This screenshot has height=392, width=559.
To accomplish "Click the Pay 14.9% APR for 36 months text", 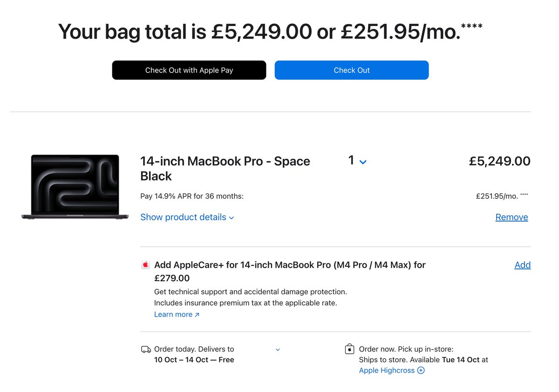I will tap(192, 196).
